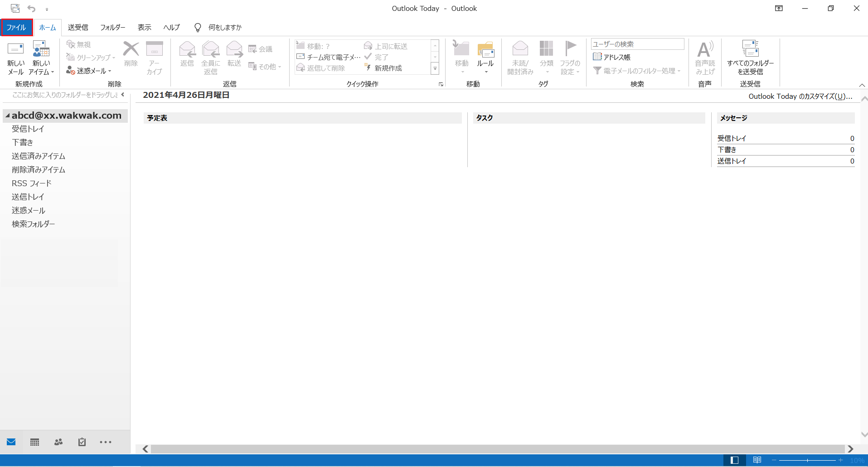Select 上司に転送 quick step

coord(386,46)
